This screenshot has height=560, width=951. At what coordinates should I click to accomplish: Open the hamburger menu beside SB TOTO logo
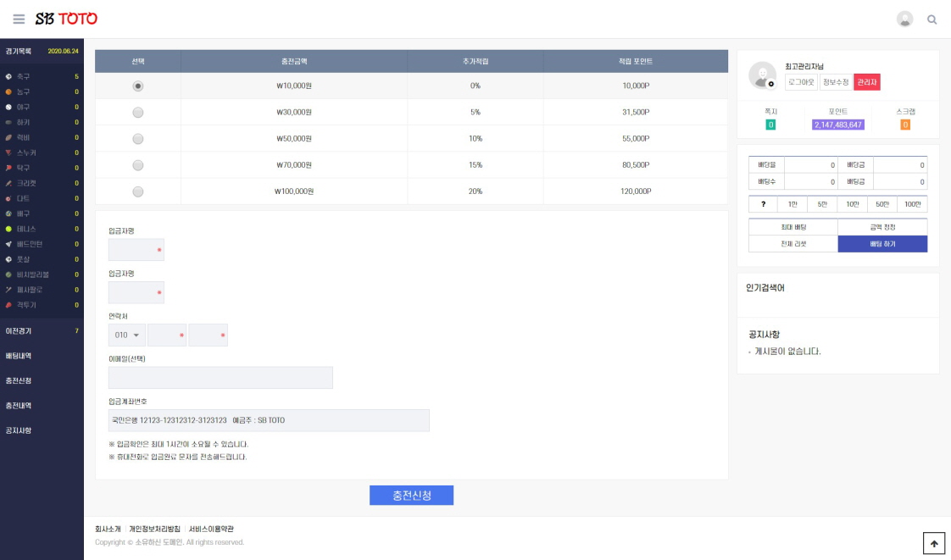pos(19,19)
